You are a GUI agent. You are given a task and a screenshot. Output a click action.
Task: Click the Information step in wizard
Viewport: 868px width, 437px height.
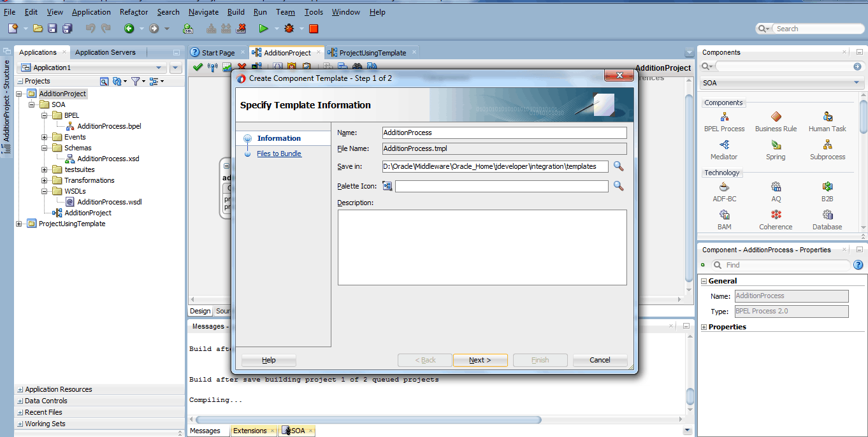279,138
